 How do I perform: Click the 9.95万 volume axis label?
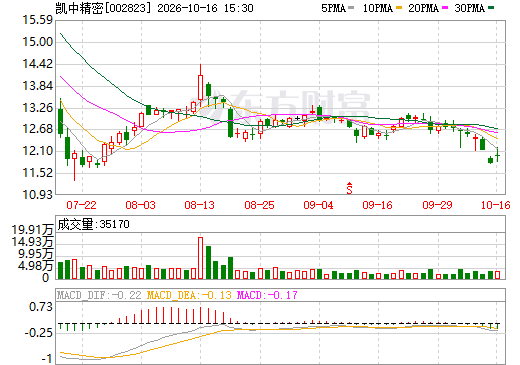36,254
